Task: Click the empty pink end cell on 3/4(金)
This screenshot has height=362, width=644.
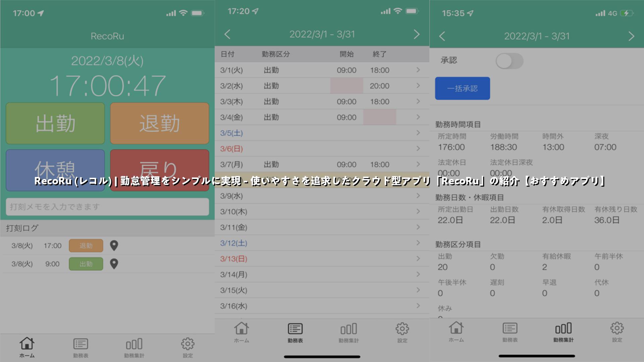Action: (379, 117)
